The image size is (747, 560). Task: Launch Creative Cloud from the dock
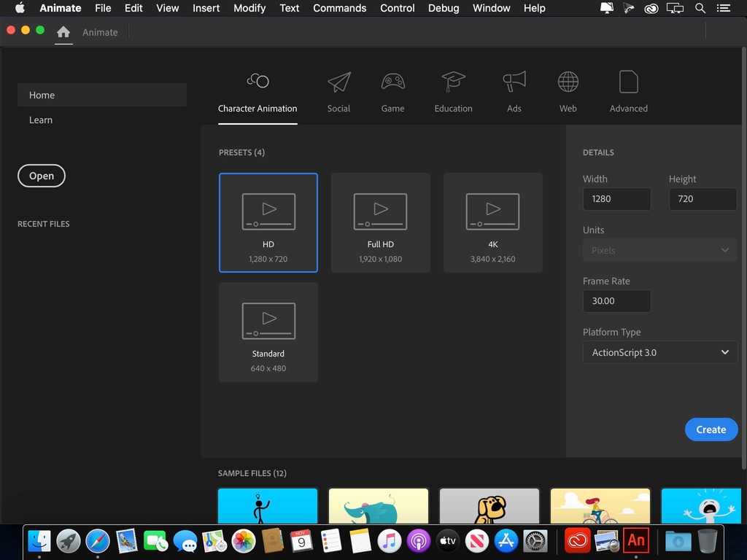coord(576,540)
